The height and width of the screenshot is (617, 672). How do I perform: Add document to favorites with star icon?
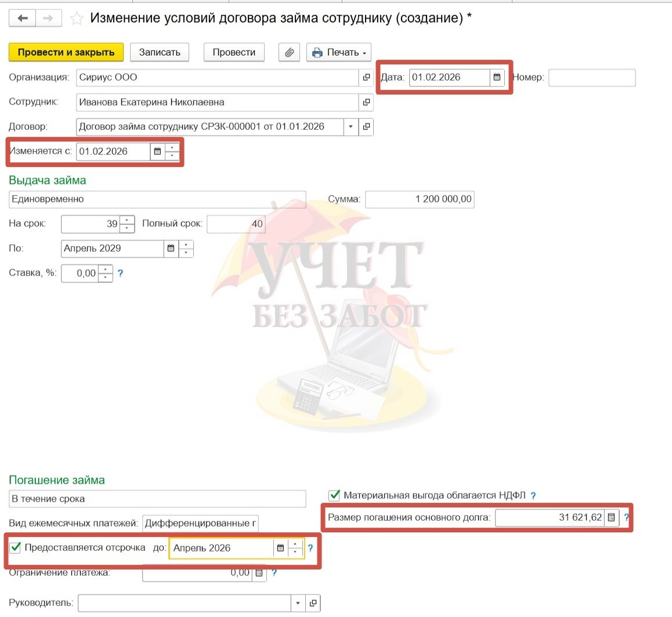click(76, 19)
